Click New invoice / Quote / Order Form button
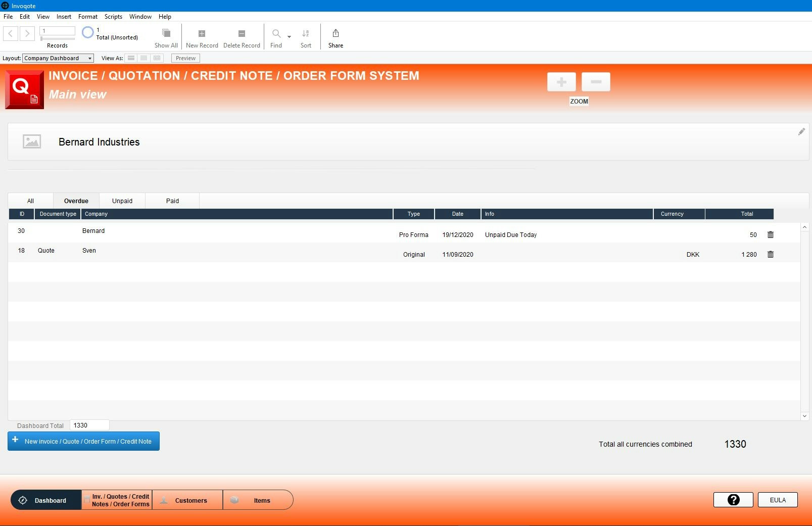 click(x=83, y=441)
